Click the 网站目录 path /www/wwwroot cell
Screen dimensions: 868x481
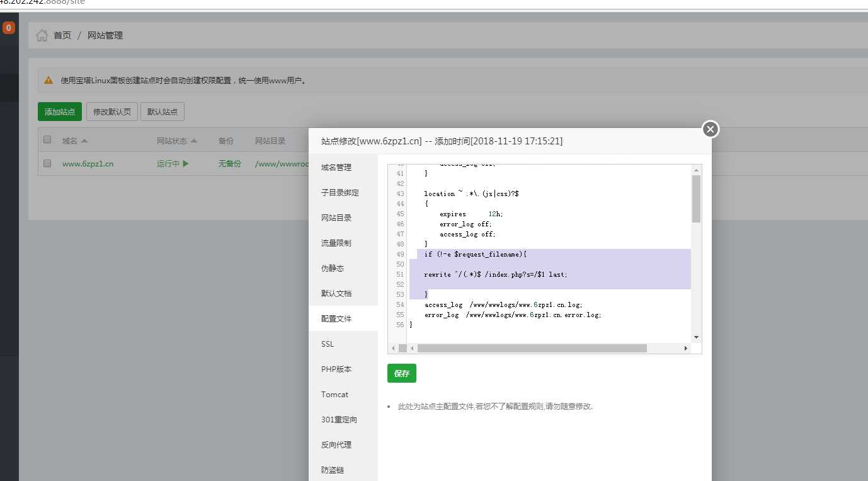click(281, 164)
